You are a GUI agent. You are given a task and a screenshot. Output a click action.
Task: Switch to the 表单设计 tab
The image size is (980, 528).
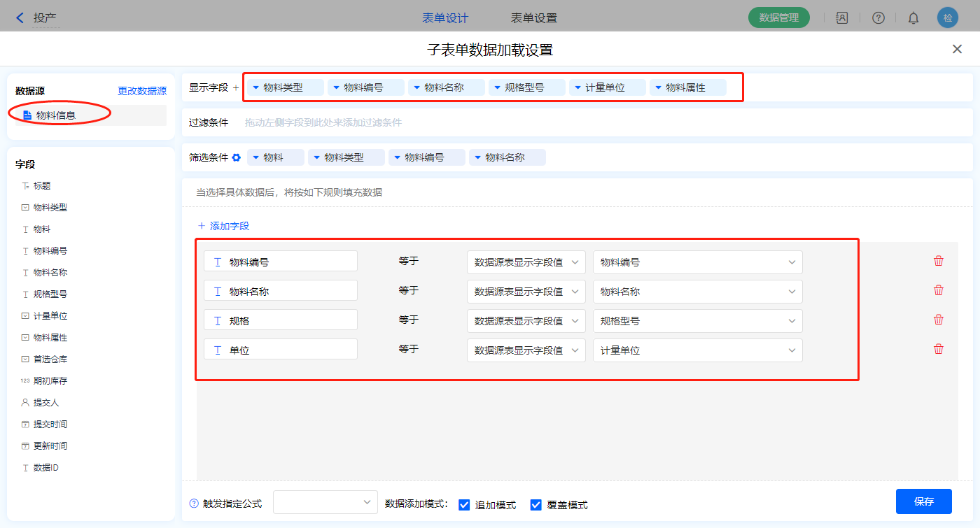(x=445, y=18)
